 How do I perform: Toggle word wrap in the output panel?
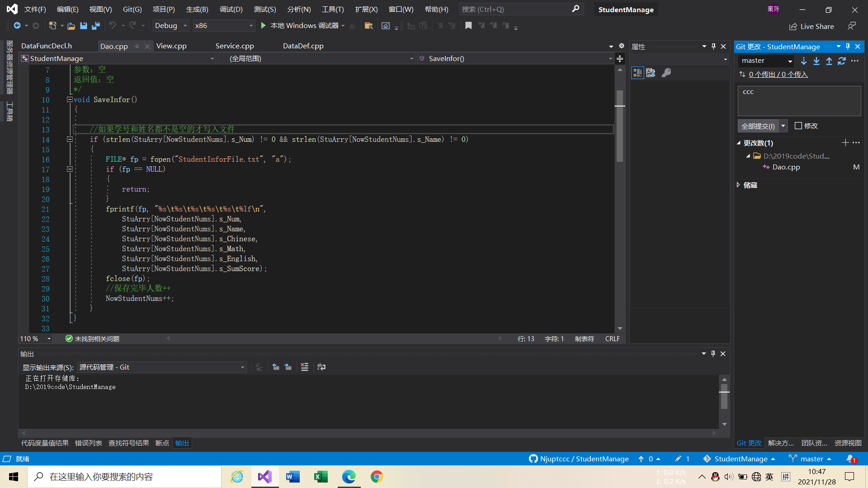tap(321, 367)
